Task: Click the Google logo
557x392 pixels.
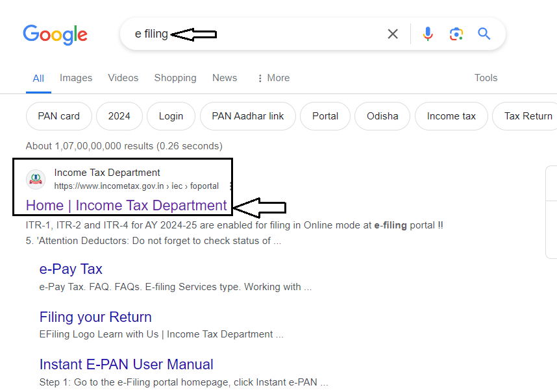Action: coord(55,34)
